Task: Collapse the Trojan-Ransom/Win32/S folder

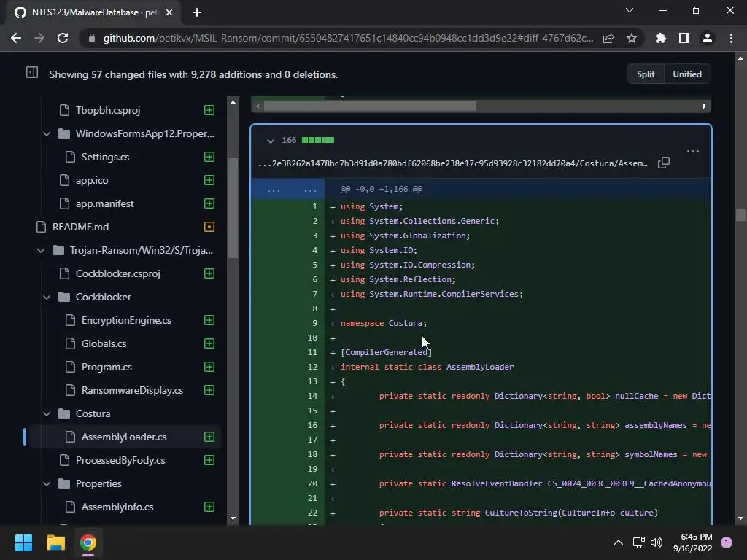Action: [x=41, y=251]
